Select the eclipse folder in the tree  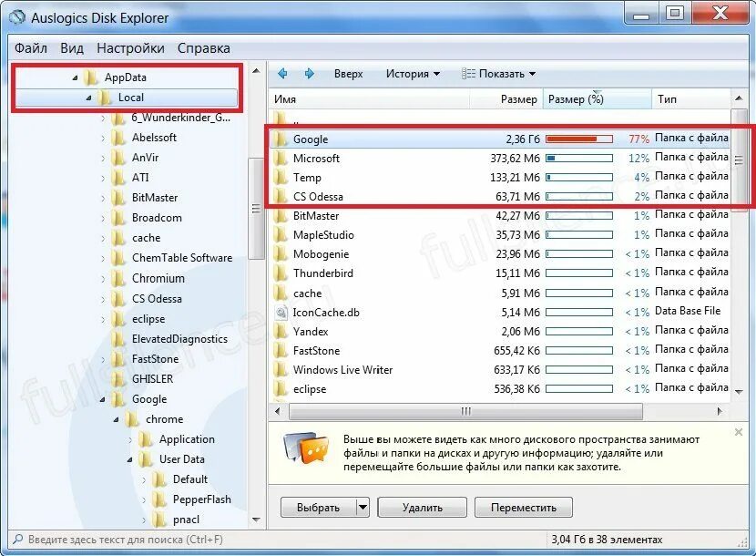click(148, 319)
